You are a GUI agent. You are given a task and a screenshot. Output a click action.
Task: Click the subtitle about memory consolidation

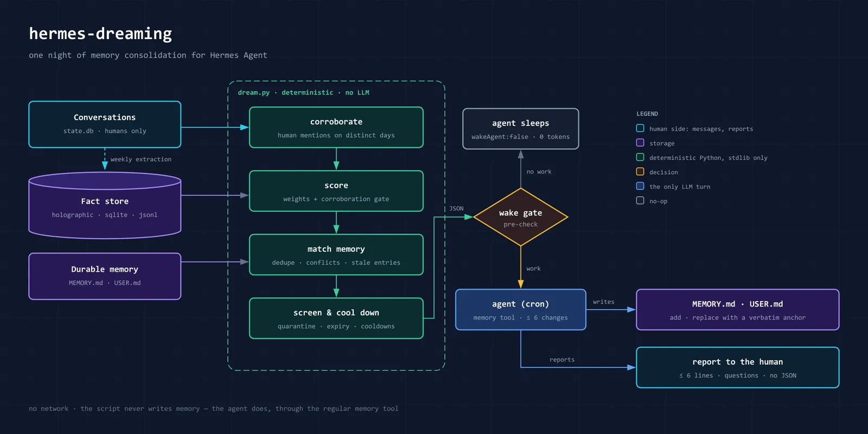(148, 55)
